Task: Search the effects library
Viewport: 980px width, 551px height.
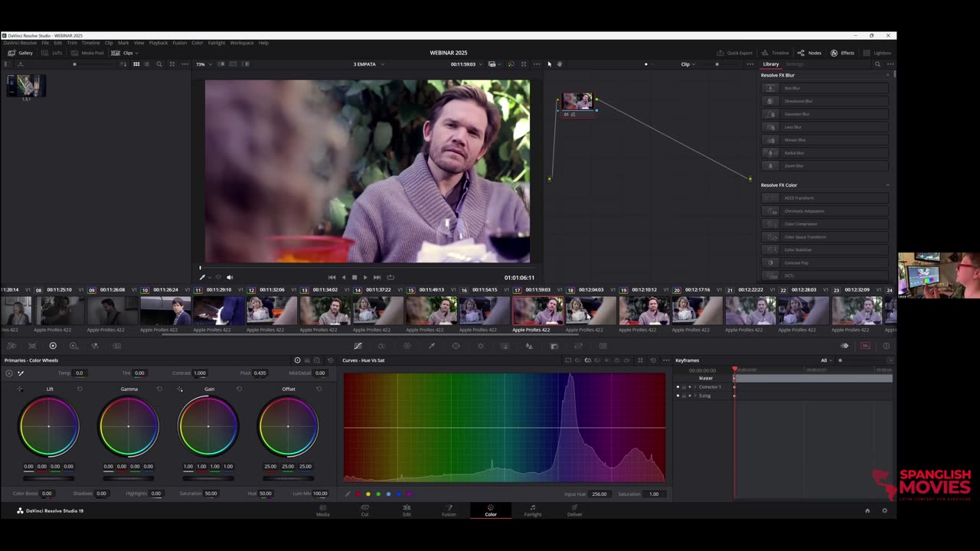Action: [877, 64]
